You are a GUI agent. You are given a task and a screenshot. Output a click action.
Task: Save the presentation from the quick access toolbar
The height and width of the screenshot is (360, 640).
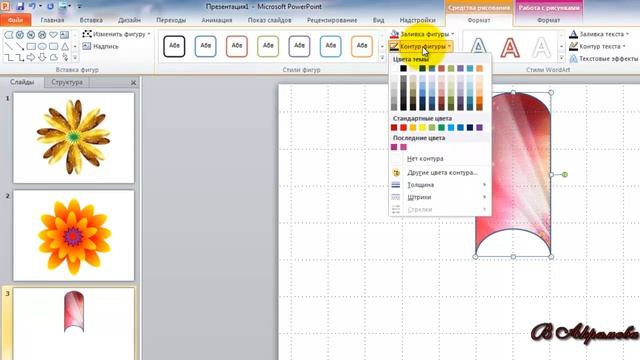[20, 7]
